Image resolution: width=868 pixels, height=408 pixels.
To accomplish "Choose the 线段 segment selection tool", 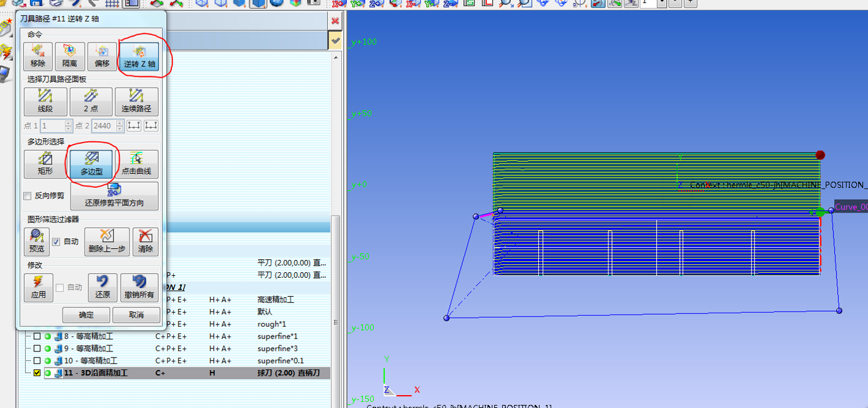I will click(45, 101).
